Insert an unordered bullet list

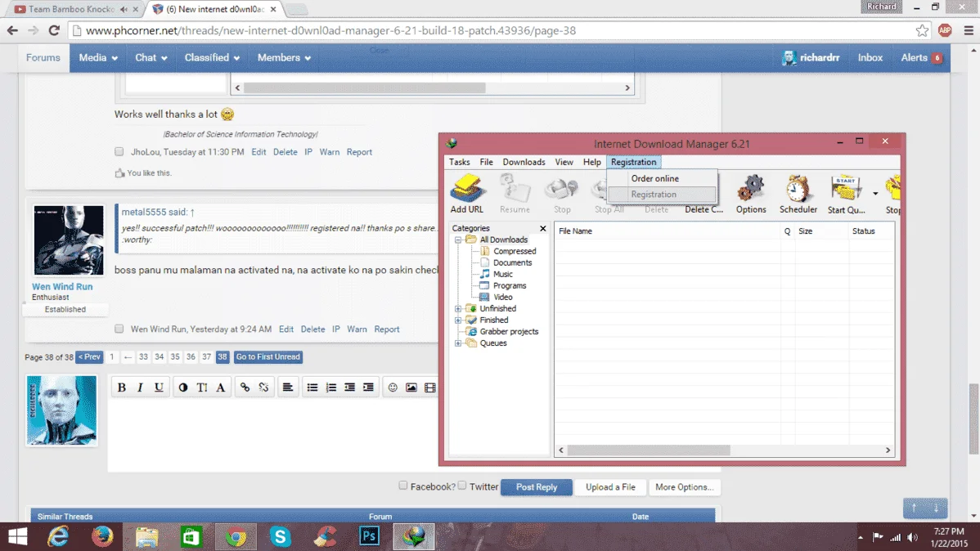(312, 387)
